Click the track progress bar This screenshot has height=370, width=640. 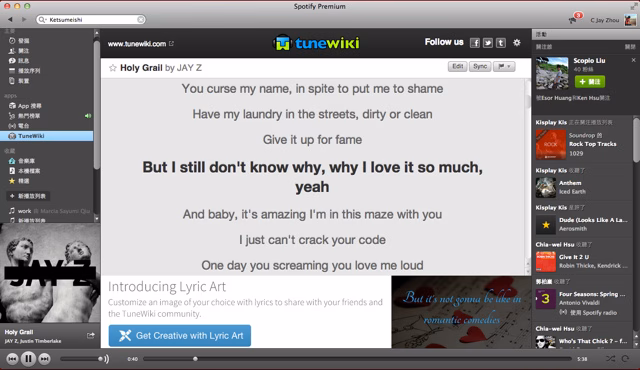pos(358,359)
